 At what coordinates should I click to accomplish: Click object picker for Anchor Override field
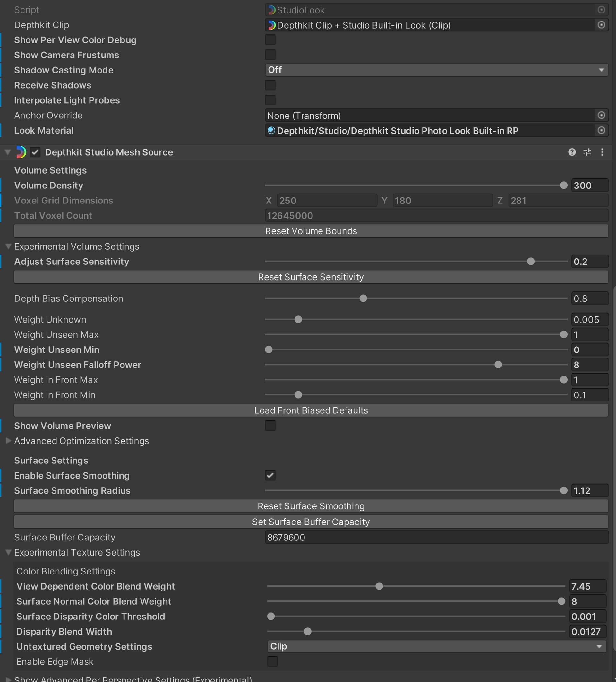point(601,115)
